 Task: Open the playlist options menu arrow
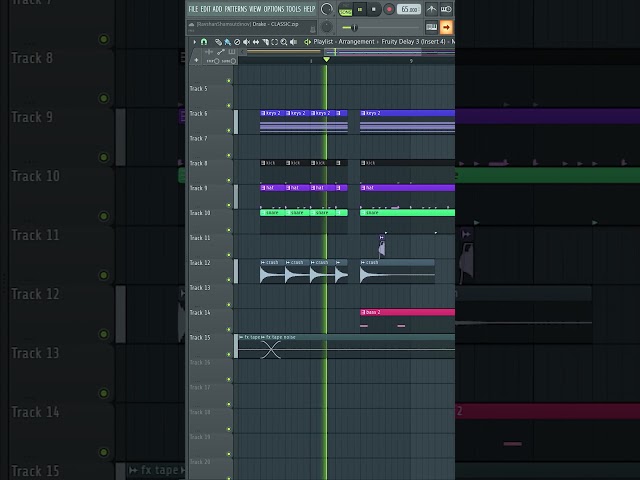[x=195, y=42]
